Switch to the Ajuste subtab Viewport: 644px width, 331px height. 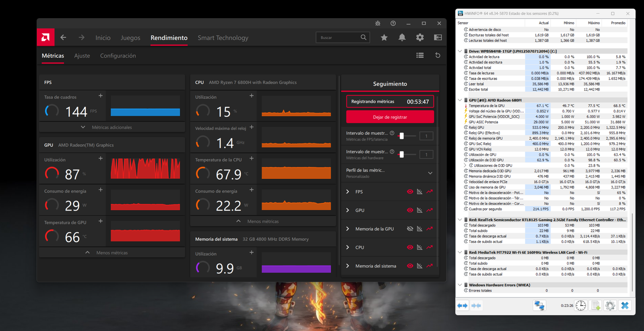[x=82, y=56]
